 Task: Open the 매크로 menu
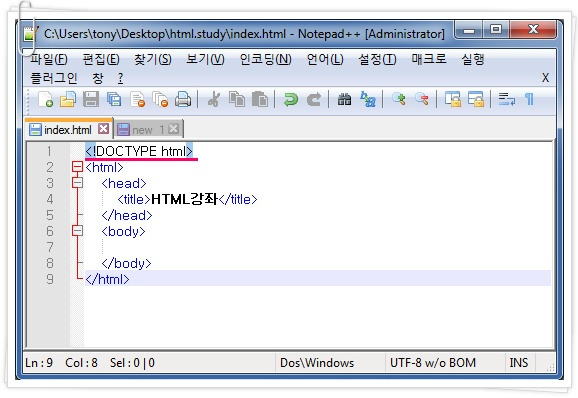(429, 59)
